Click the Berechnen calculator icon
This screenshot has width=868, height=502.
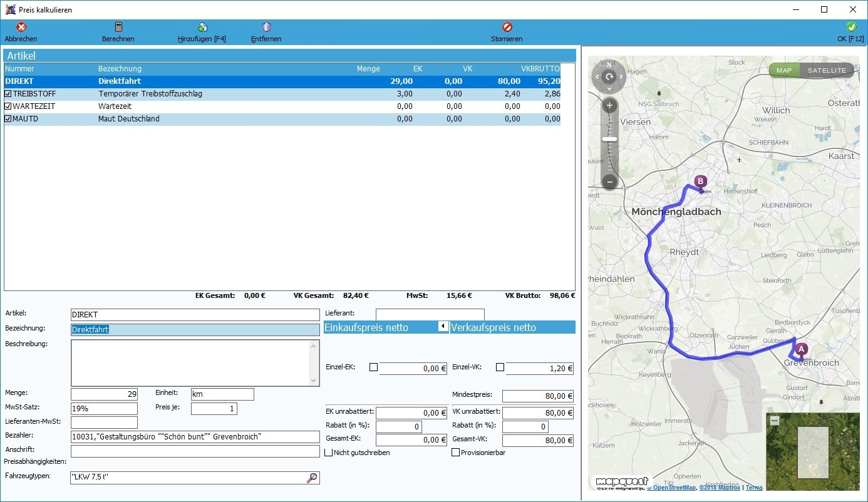pos(118,28)
